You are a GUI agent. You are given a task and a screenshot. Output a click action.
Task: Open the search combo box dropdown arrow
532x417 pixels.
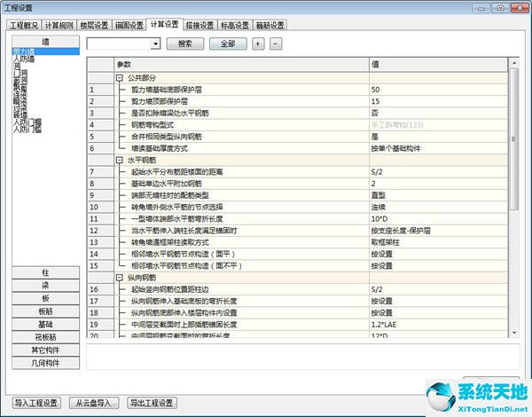coord(155,43)
